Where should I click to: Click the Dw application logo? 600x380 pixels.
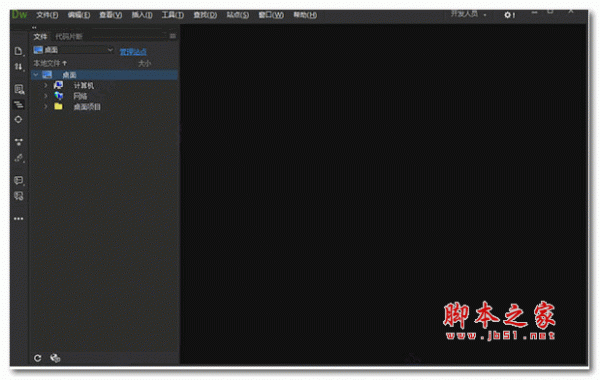coord(19,15)
